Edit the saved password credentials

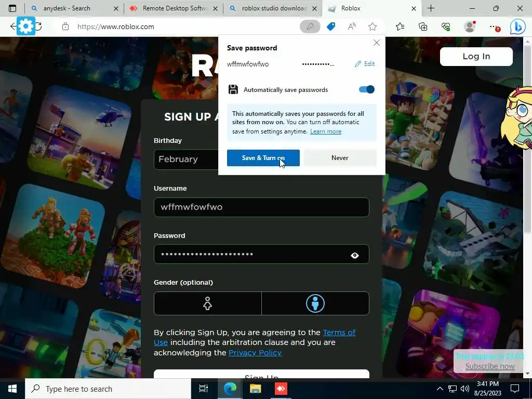pos(365,64)
